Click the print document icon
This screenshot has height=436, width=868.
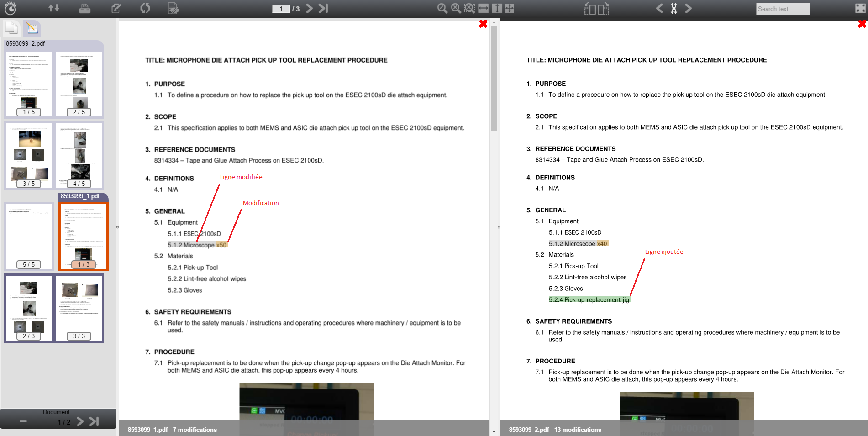click(x=85, y=8)
